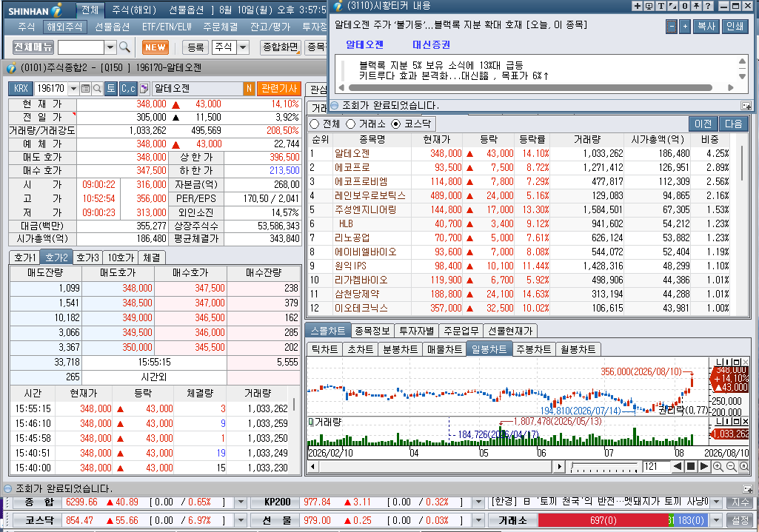Click the 다음 next page button
This screenshot has height=532, width=759.
point(733,124)
